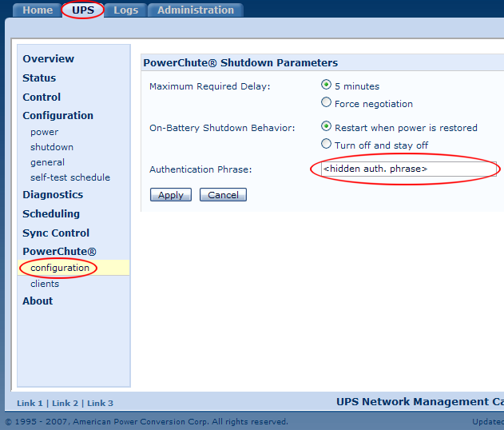Click the PowerChute® Shutdown Parameters heading
Viewport: 504px width, 430px height.
(x=240, y=62)
